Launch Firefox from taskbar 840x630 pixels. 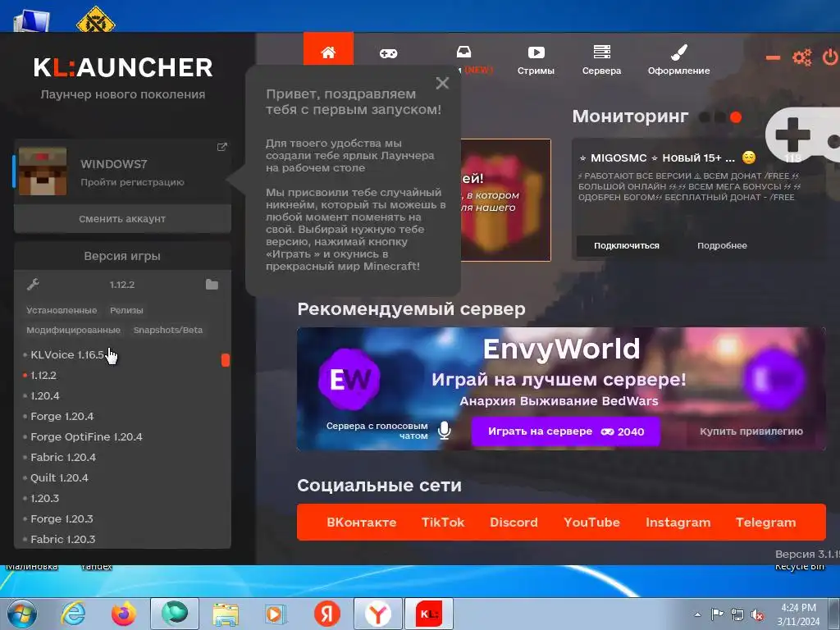(x=124, y=614)
